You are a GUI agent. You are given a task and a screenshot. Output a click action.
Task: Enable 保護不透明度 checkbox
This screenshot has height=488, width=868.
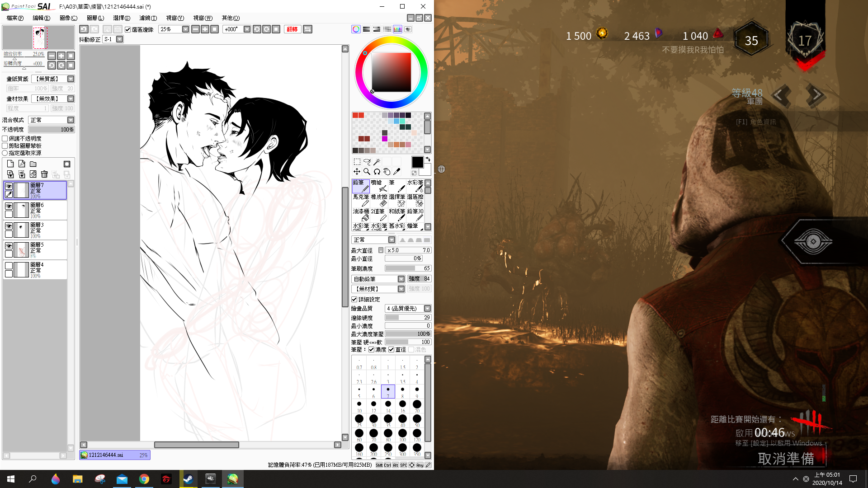point(5,139)
